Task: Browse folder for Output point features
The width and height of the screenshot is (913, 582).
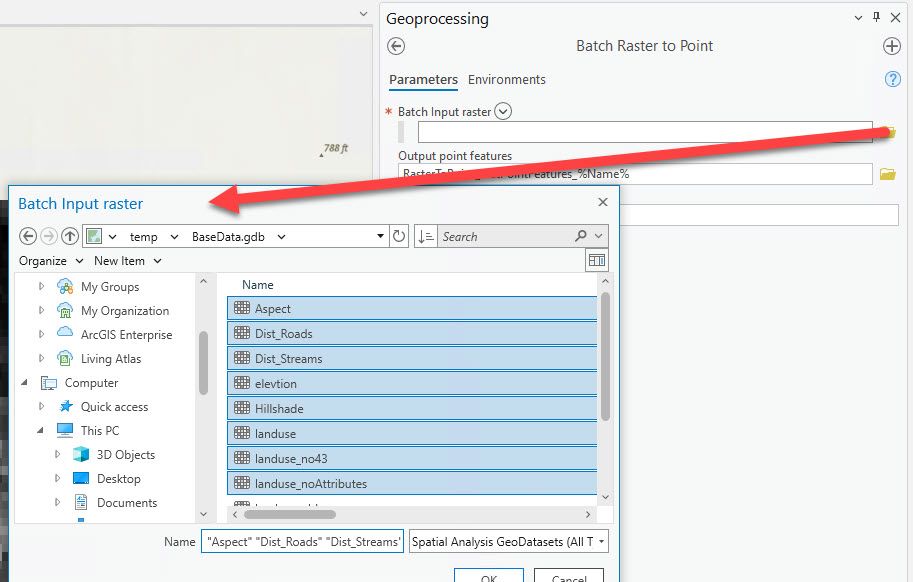Action: [887, 174]
